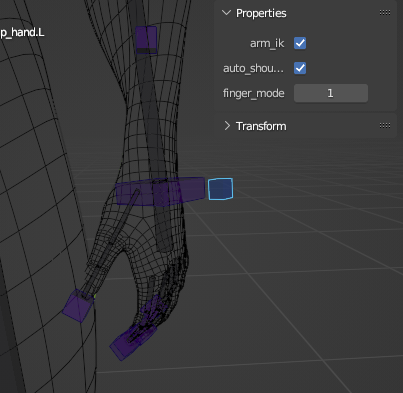403x393 pixels.
Task: Uncheck the arm_ik checkbox
Action: (x=300, y=43)
